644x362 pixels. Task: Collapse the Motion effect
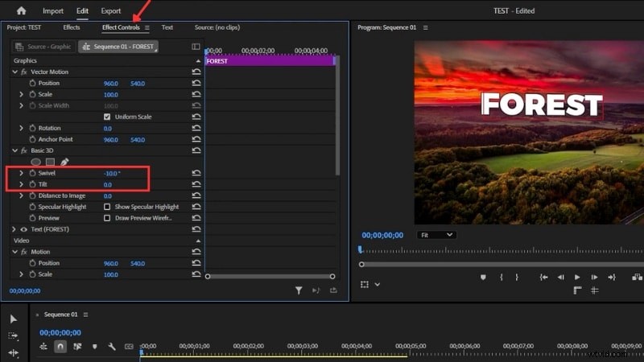(x=14, y=252)
